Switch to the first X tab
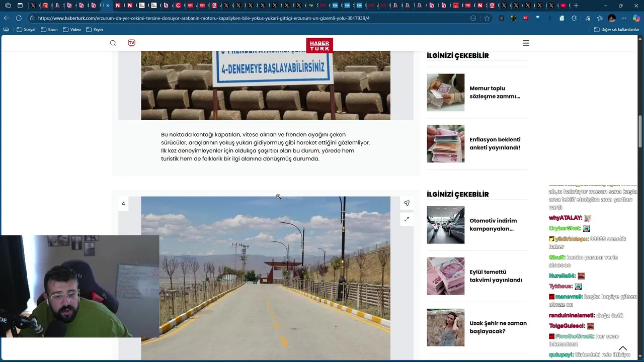Screen dimensions: 644x362 tap(33, 6)
